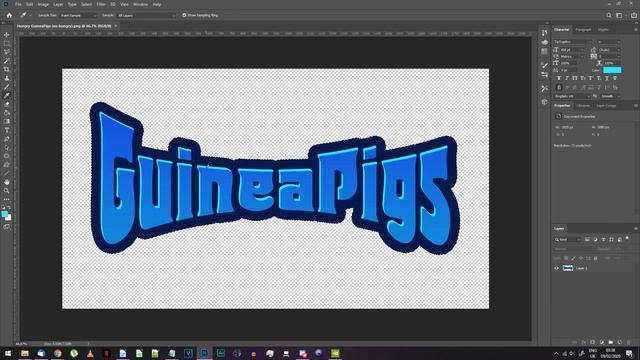Open the Image menu
Viewport: 640px width, 360px height.
[x=43, y=4]
